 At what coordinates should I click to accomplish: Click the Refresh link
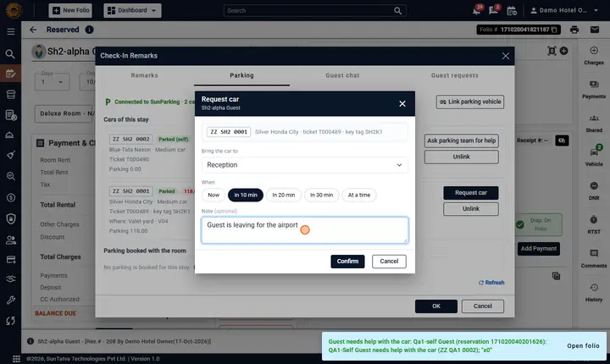point(491,283)
